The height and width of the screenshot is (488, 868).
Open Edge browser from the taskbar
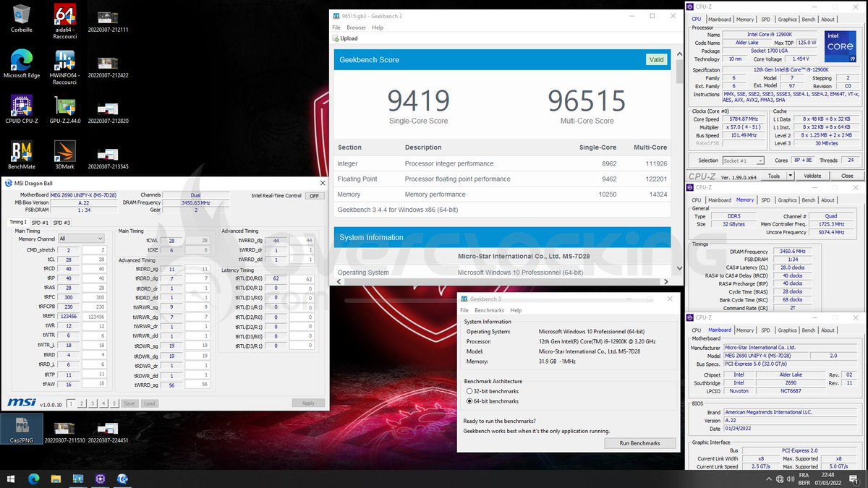[33, 478]
